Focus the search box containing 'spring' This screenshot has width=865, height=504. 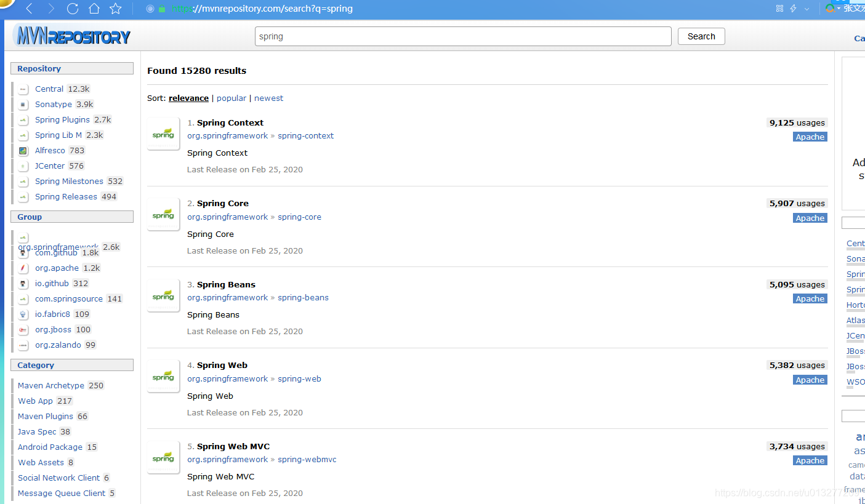(463, 36)
